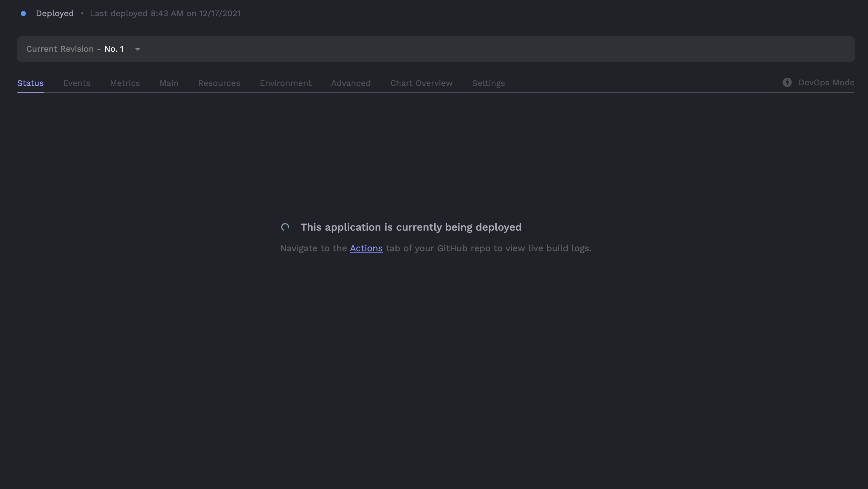Go to the Metrics tab

[125, 83]
